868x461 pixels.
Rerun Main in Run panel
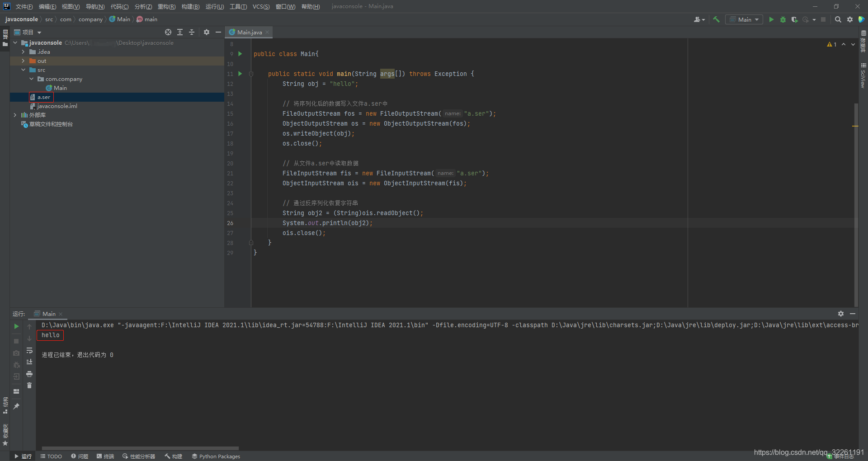pos(16,326)
